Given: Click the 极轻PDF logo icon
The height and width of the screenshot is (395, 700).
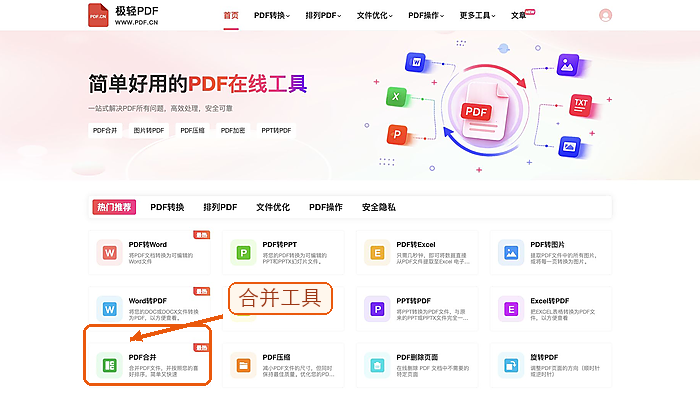Looking at the screenshot, I should [x=98, y=15].
